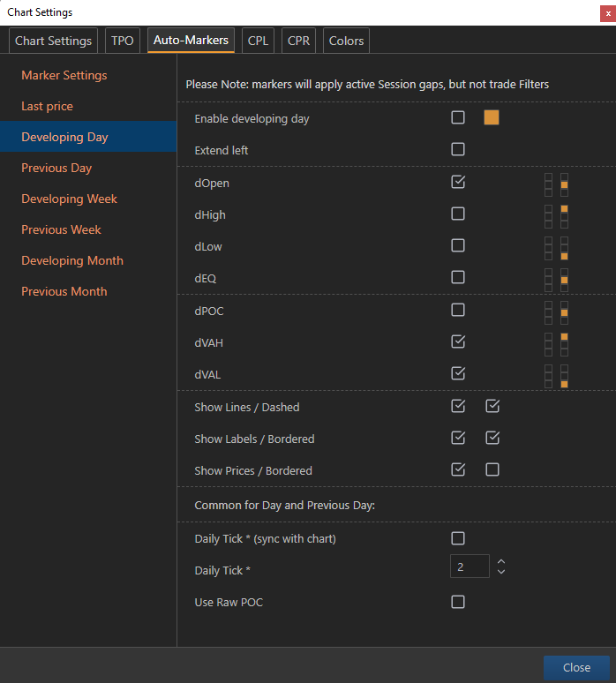This screenshot has height=683, width=616.
Task: Toggle the Show Labels checkbox
Action: pos(458,439)
